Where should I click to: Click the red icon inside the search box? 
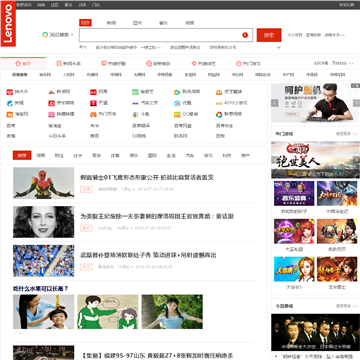point(245,35)
